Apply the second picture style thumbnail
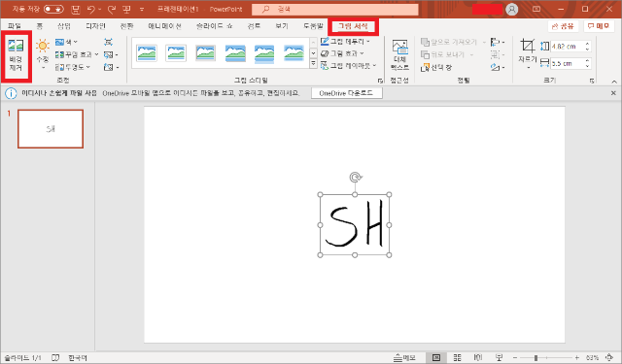The image size is (622, 364). (x=176, y=53)
